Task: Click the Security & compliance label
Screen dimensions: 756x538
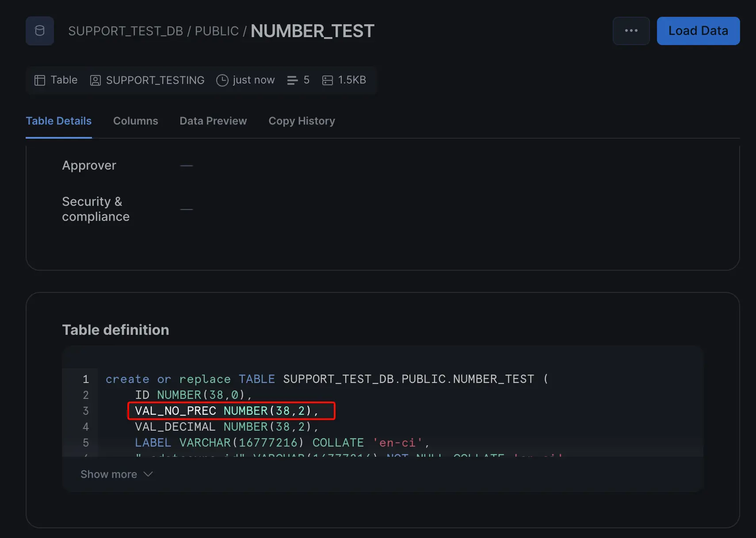Action: coord(96,209)
